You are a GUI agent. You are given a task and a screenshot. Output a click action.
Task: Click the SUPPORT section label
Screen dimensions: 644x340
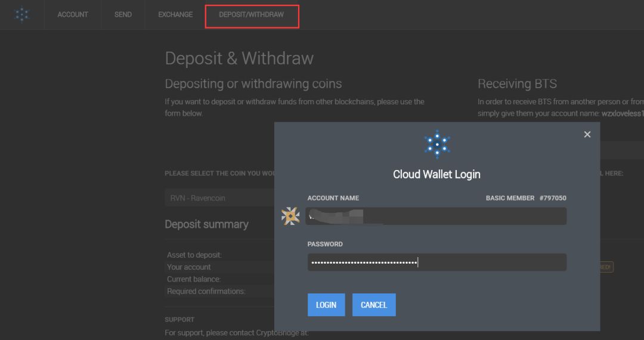179,320
